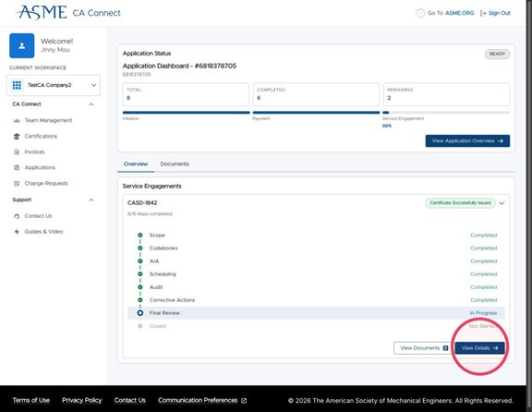Click the Sign Out exit icon
The width and height of the screenshot is (532, 412).
[483, 13]
